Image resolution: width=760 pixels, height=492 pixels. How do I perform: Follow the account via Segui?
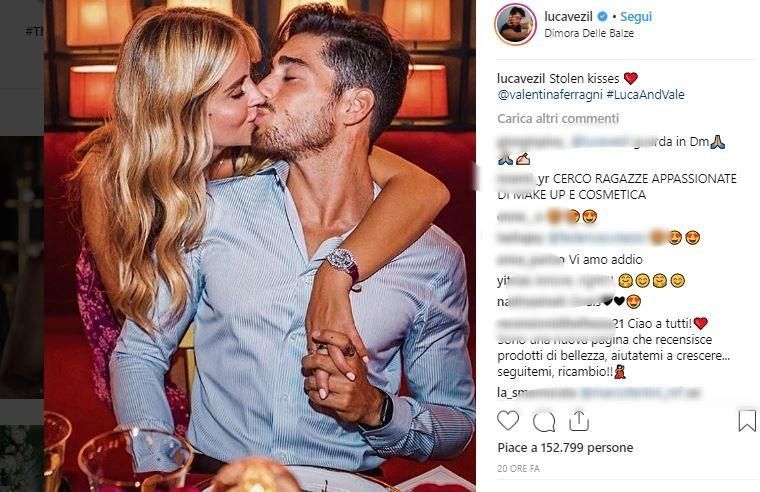pyautogui.click(x=636, y=16)
